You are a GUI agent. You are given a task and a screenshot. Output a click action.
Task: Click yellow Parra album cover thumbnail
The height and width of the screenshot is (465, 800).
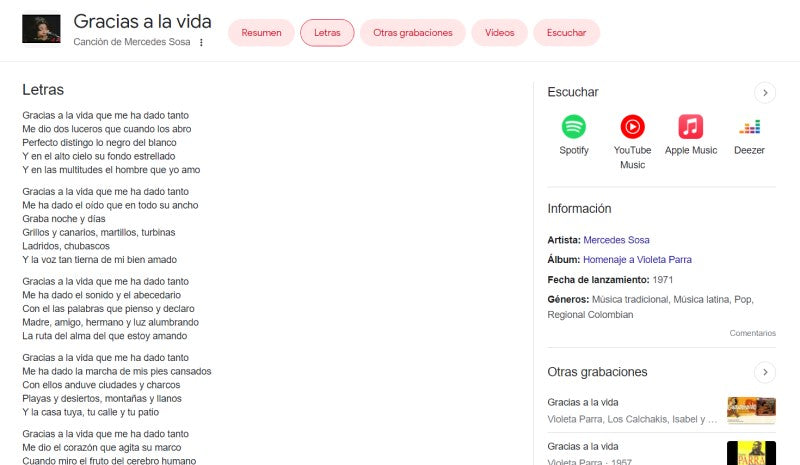pos(751,453)
